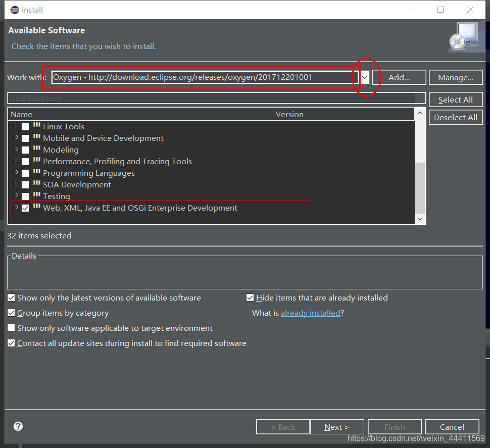This screenshot has height=448, width=490.
Task: Click the software list scrollbar thumb
Action: (420, 188)
